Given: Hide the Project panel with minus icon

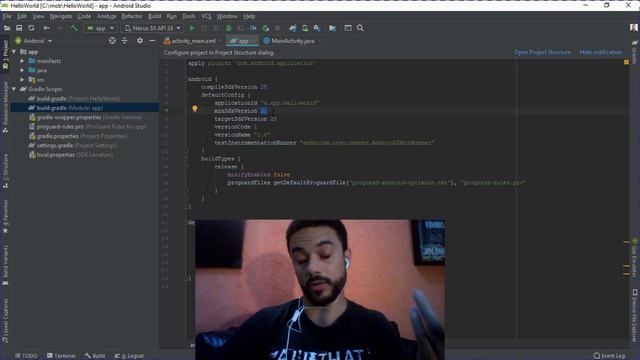Looking at the screenshot, I should 152,41.
